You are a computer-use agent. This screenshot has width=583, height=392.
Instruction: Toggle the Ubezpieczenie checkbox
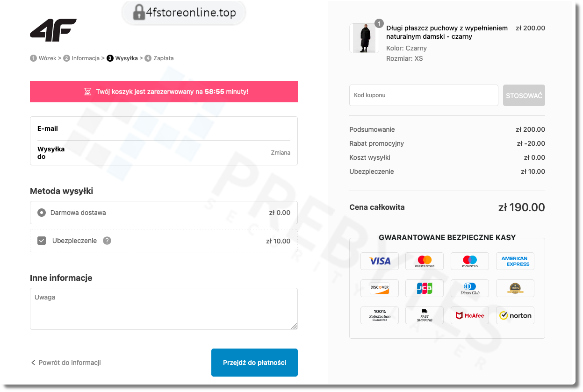click(42, 241)
